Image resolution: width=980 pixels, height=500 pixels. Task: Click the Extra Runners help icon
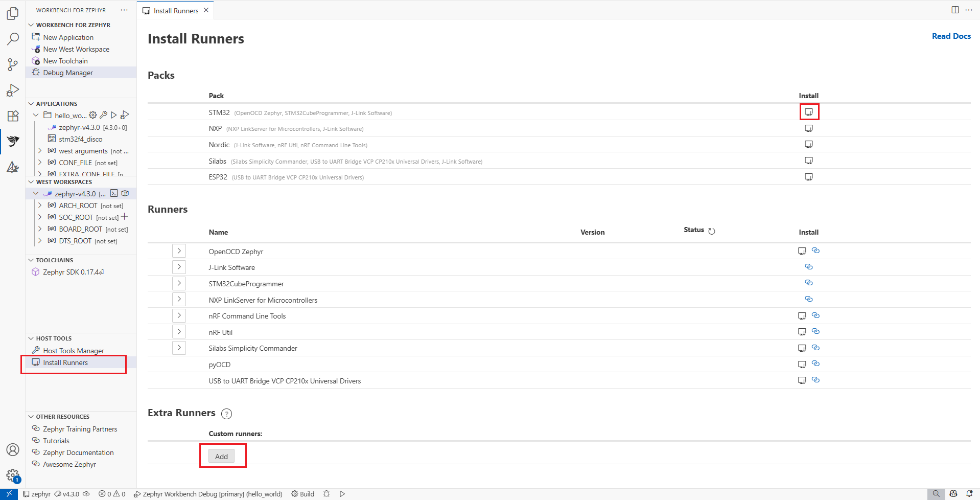tap(226, 414)
